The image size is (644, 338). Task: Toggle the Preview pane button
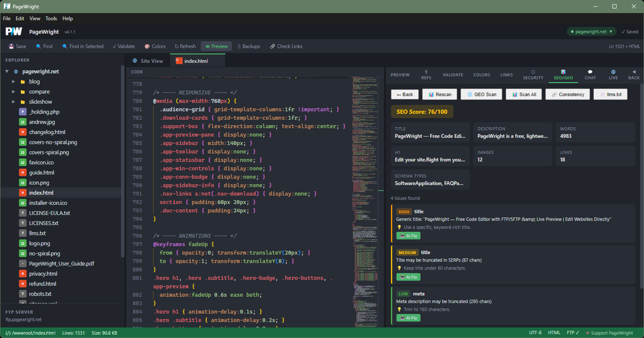[x=216, y=46]
